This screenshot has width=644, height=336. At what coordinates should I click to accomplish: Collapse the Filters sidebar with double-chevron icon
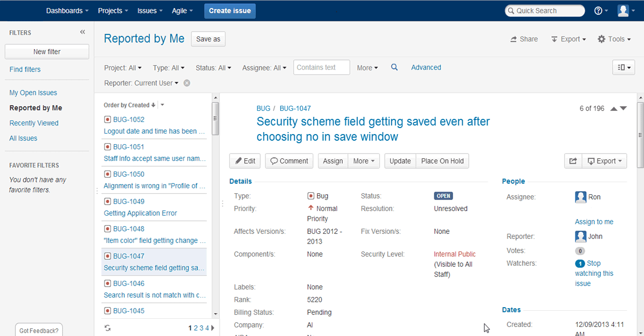[x=82, y=32]
